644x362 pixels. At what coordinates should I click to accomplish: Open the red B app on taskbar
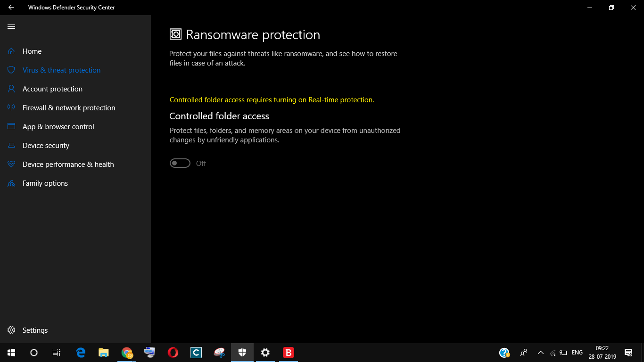288,353
